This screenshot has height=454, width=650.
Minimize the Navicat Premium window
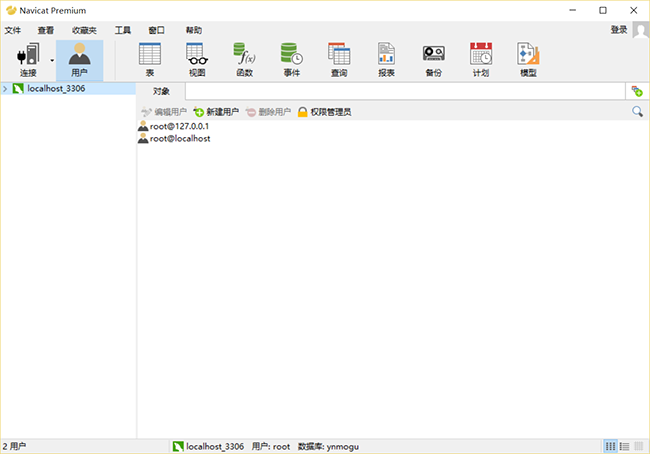point(573,10)
